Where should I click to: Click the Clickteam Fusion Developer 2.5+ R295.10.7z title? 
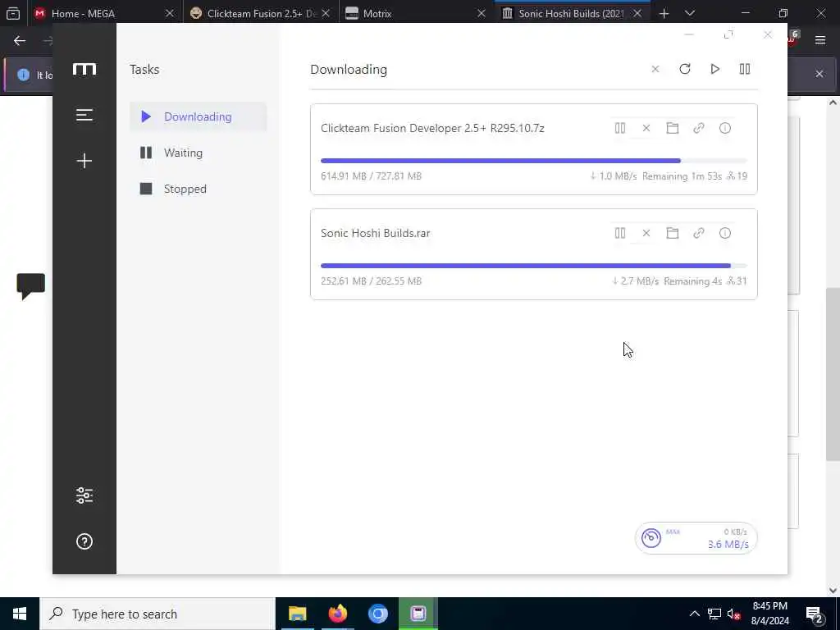[x=432, y=128]
